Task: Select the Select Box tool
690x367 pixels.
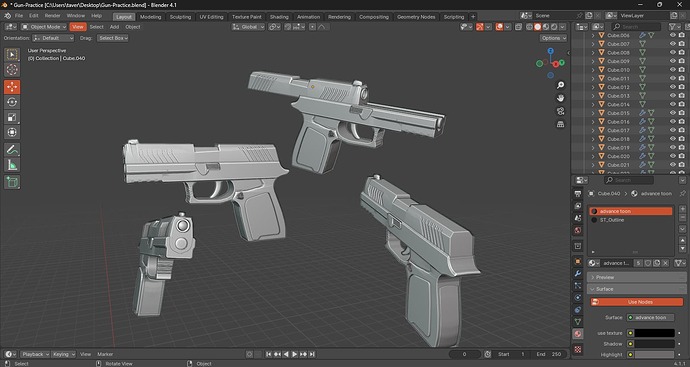Action: (x=12, y=55)
